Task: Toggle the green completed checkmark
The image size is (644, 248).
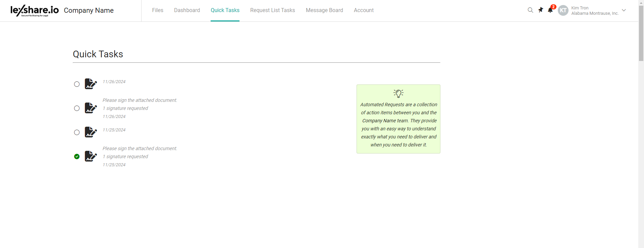Action: (77, 157)
